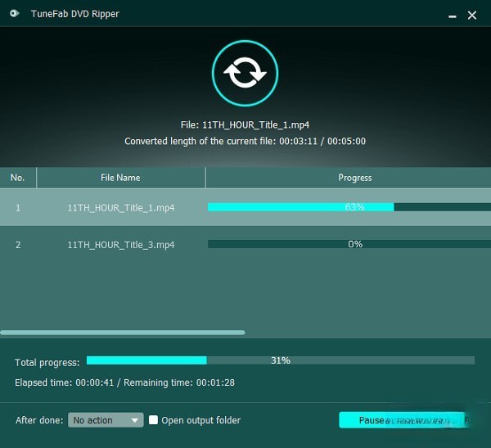Select the 11TH_HOUR_Title_1.mp4 table row name
The image size is (491, 448).
click(121, 208)
